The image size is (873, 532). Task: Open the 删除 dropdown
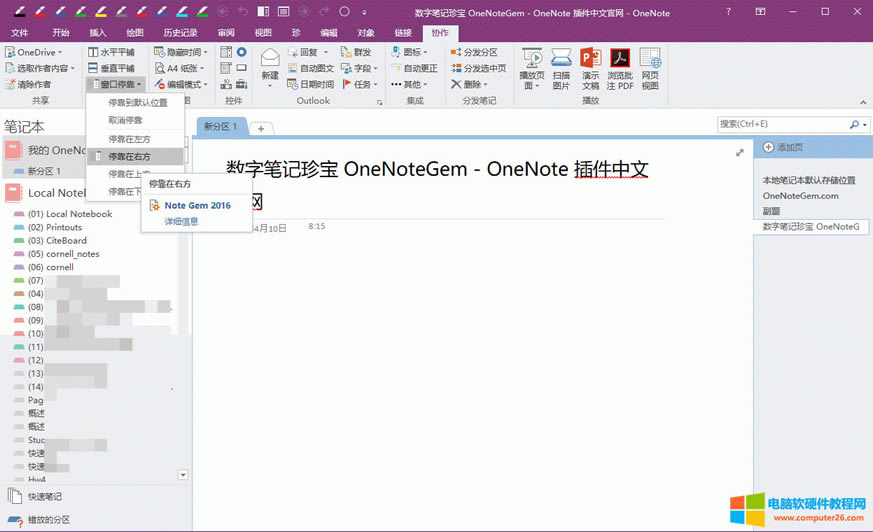pyautogui.click(x=469, y=84)
